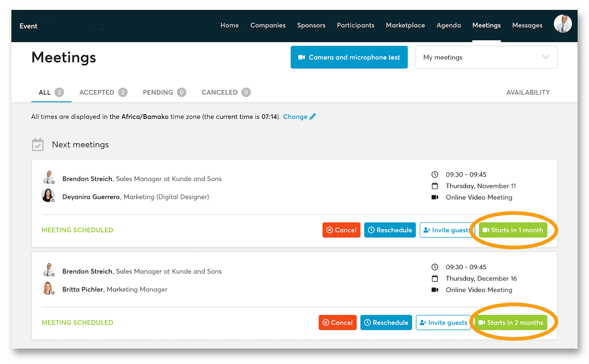Click the Meetings page heading
This screenshot has height=364, width=589.
64,57
